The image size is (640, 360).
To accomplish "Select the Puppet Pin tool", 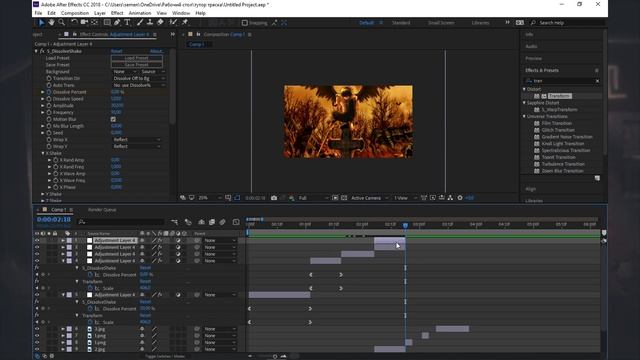I will 184,22.
